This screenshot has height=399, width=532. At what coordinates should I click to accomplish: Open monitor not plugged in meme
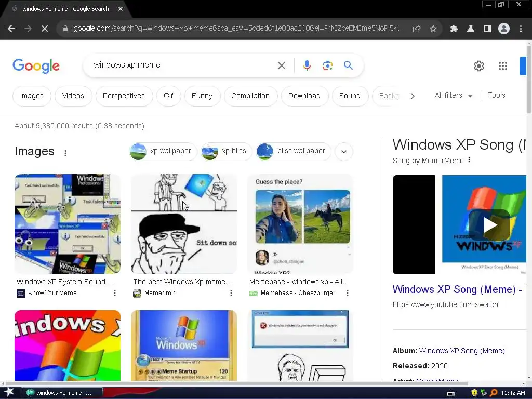tap(300, 345)
